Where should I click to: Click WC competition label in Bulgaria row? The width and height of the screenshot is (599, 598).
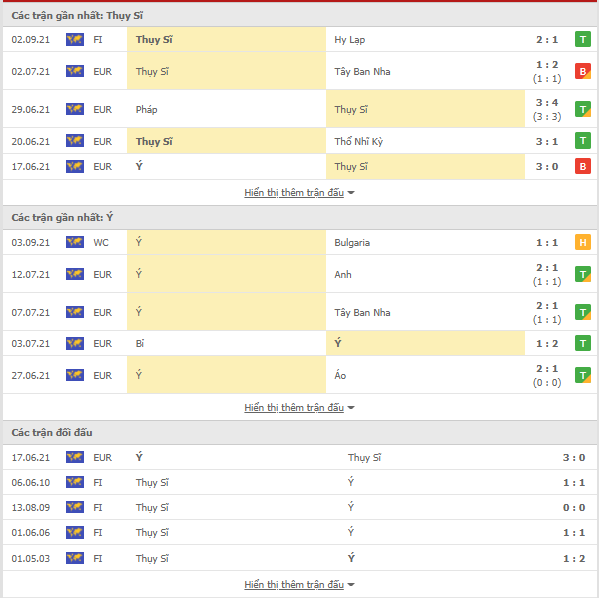click(x=101, y=243)
